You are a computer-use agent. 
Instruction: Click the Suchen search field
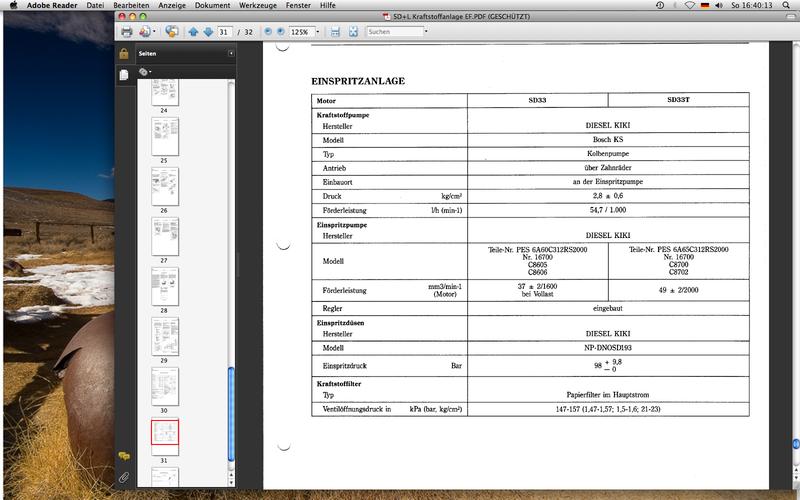[392, 32]
